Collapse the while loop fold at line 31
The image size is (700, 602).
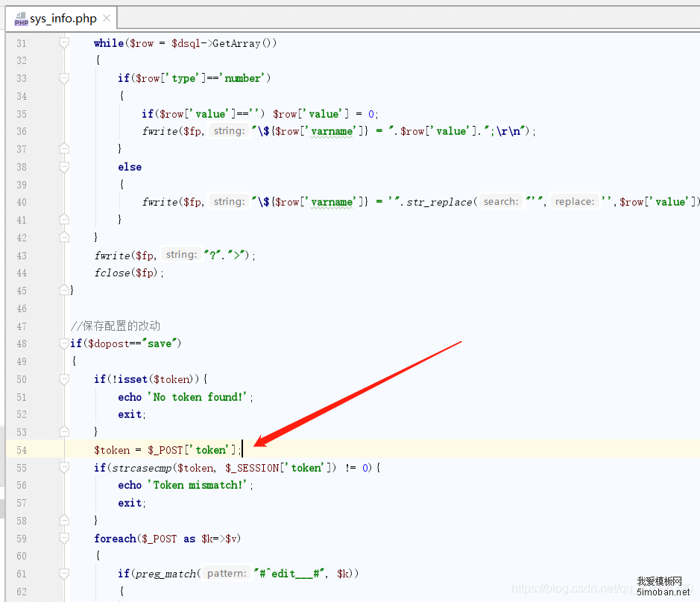click(65, 43)
